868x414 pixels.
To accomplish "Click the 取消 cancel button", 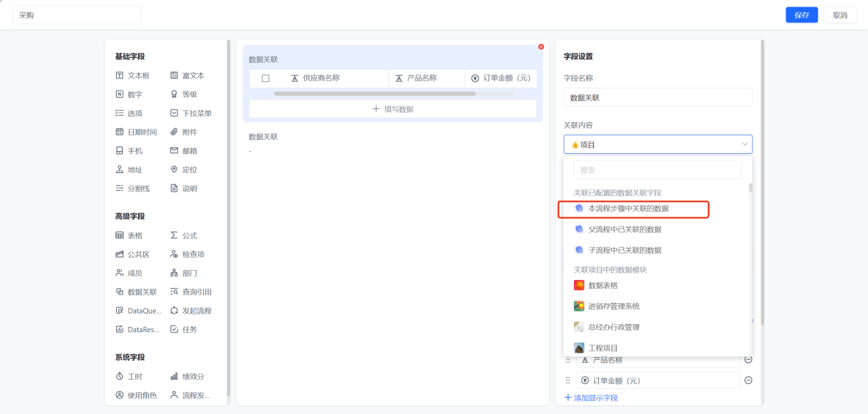I will pyautogui.click(x=840, y=15).
